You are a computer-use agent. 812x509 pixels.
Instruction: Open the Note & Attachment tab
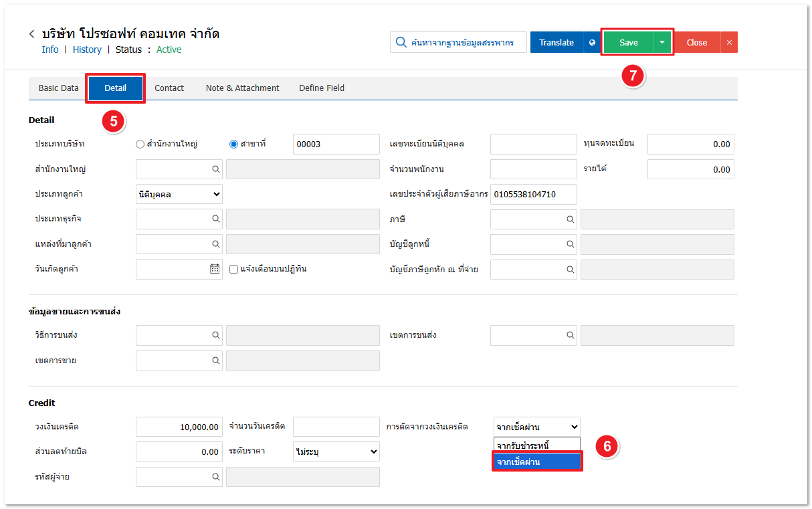point(242,88)
